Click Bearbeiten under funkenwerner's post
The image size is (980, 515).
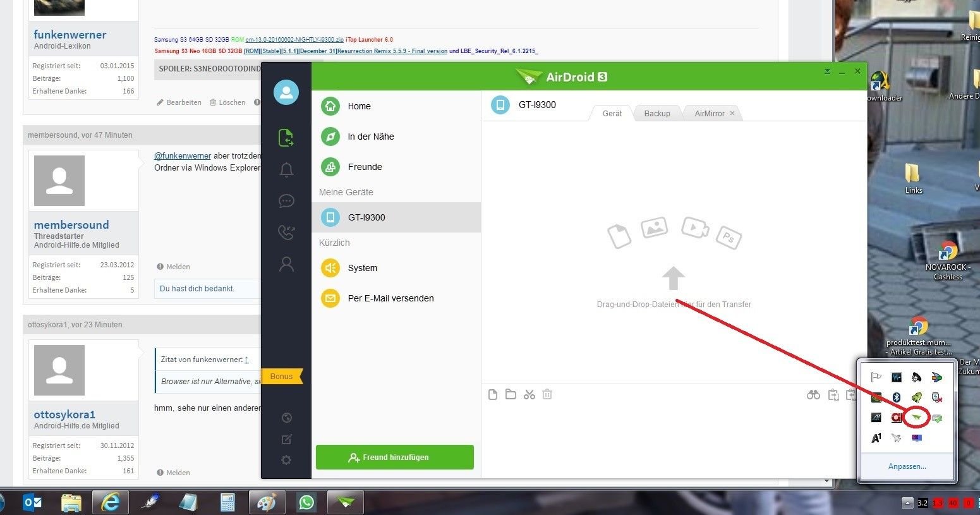click(x=179, y=102)
